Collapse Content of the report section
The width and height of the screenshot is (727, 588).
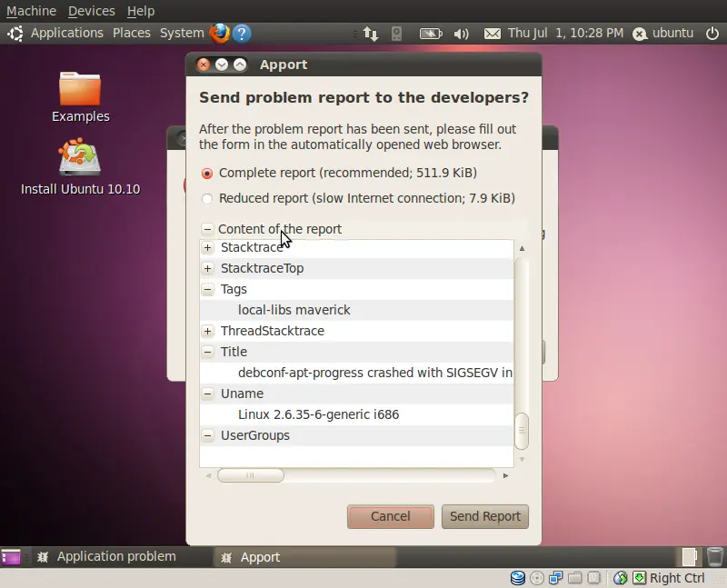(207, 229)
